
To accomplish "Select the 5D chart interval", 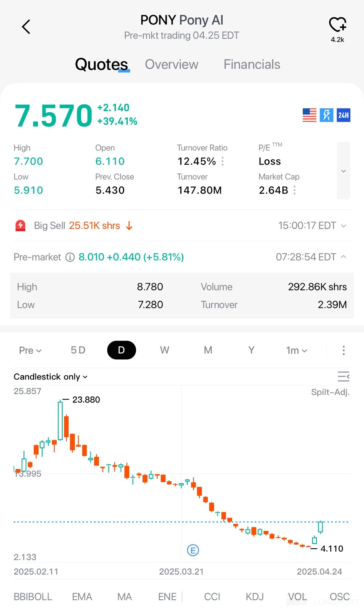I will pos(78,350).
